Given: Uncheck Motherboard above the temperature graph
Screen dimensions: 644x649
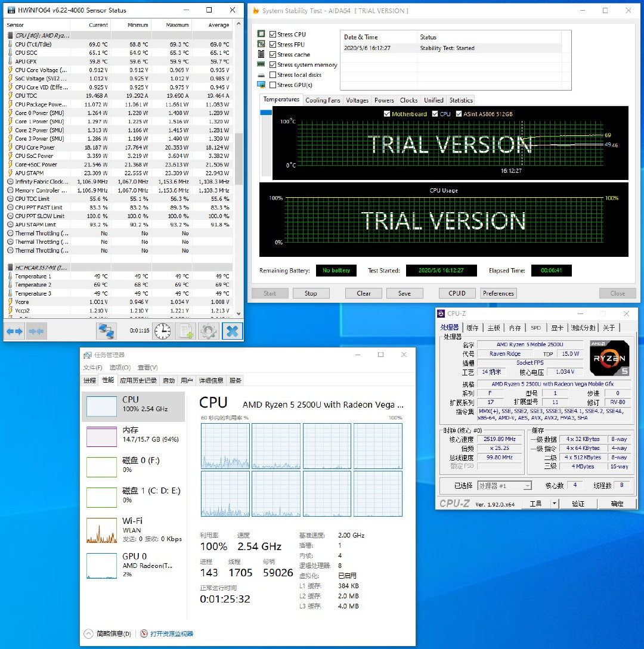Looking at the screenshot, I should (x=387, y=114).
